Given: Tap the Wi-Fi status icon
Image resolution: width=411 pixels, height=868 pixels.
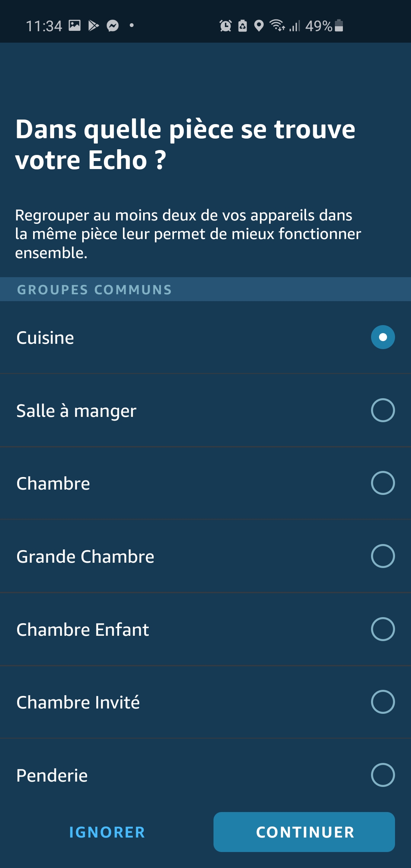Looking at the screenshot, I should pyautogui.click(x=277, y=26).
